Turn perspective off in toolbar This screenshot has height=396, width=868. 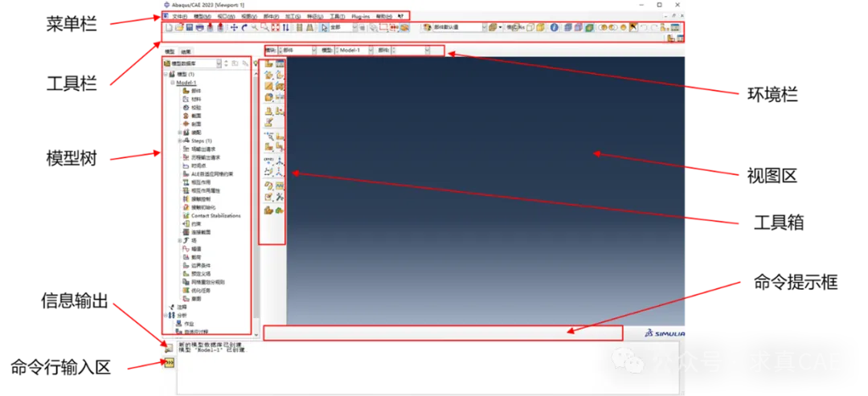299,27
